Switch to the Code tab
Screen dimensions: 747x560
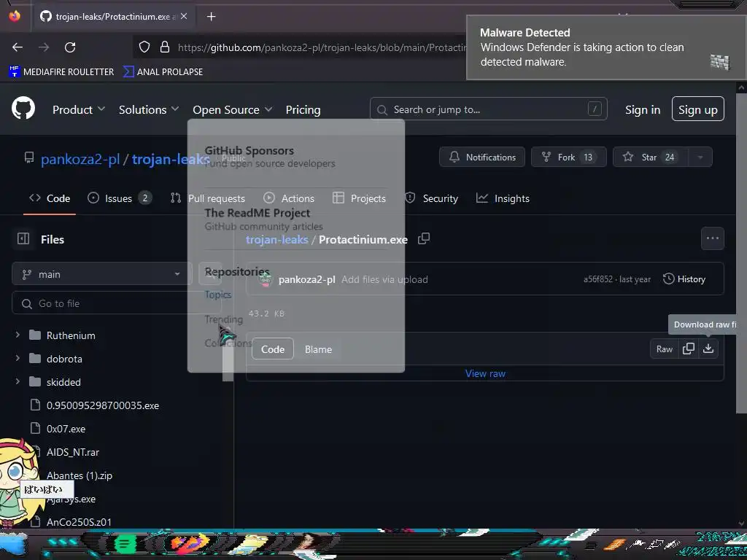coord(50,198)
